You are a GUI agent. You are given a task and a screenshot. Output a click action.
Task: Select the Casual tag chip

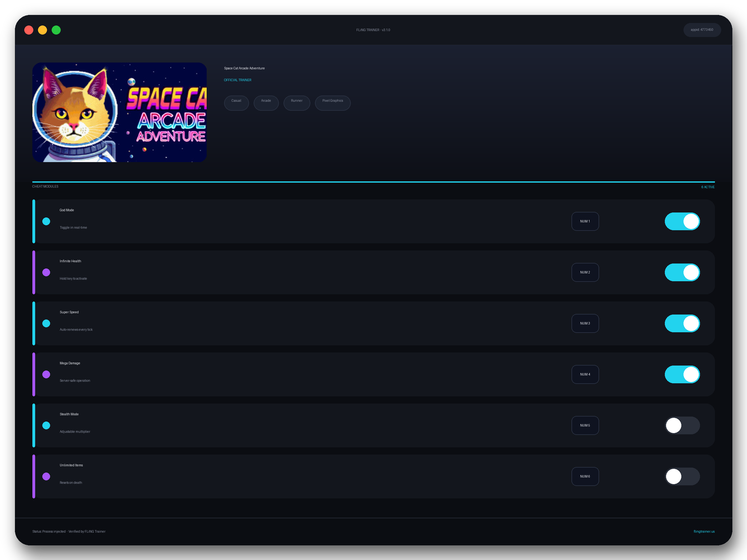pos(236,103)
